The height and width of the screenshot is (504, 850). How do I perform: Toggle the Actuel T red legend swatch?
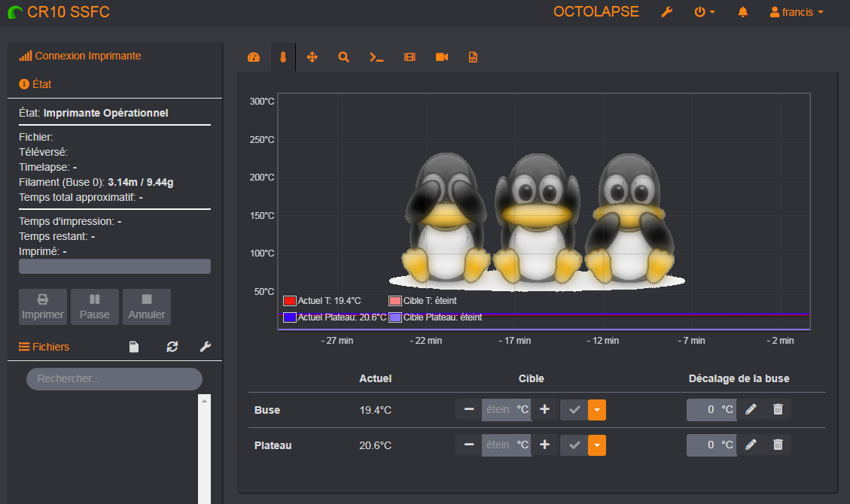click(290, 301)
